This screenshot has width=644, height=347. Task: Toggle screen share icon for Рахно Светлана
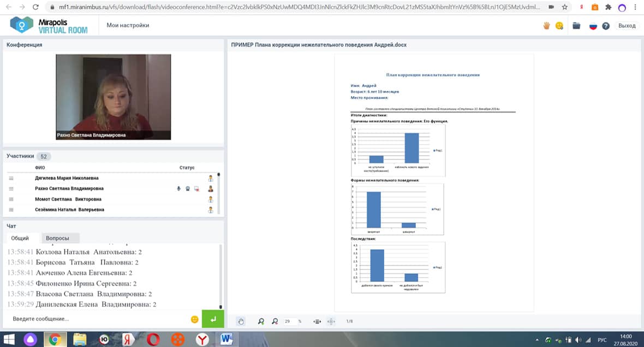[196, 189]
